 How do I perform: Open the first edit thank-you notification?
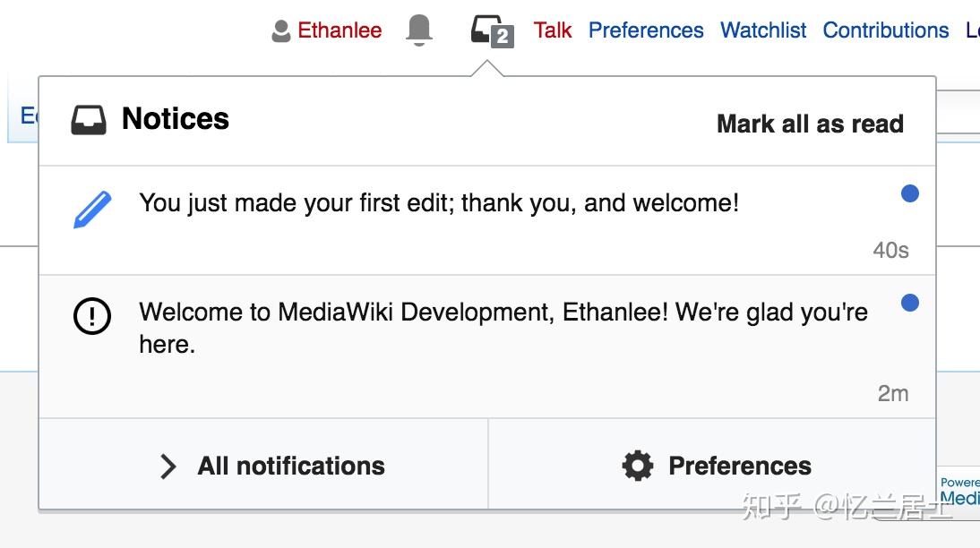439,203
